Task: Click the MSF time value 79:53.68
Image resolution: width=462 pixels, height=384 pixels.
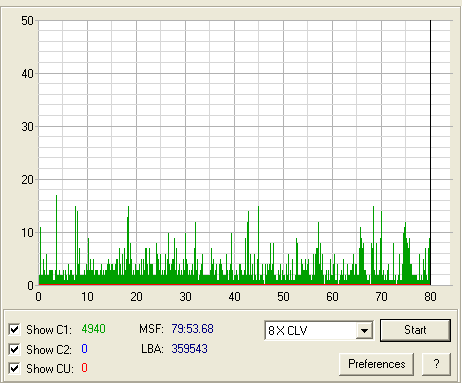Action: pyautogui.click(x=192, y=329)
